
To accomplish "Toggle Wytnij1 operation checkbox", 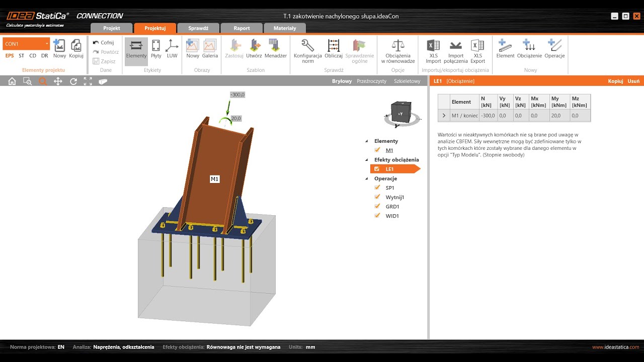I will [x=377, y=197].
